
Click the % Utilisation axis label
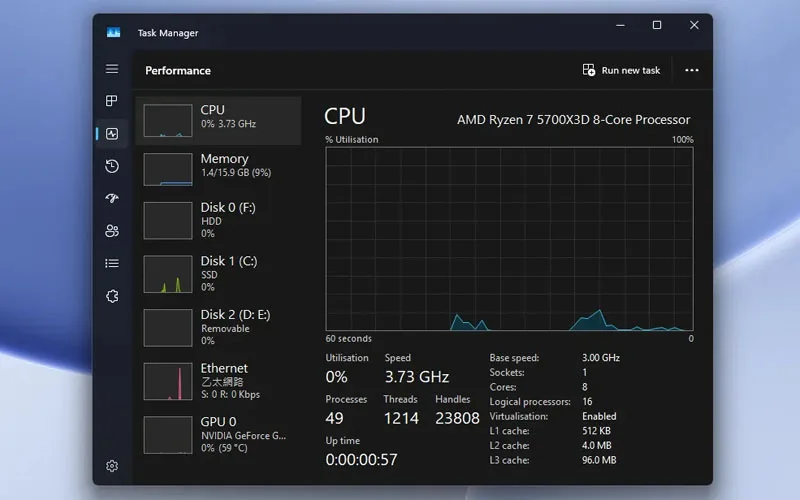tap(352, 139)
